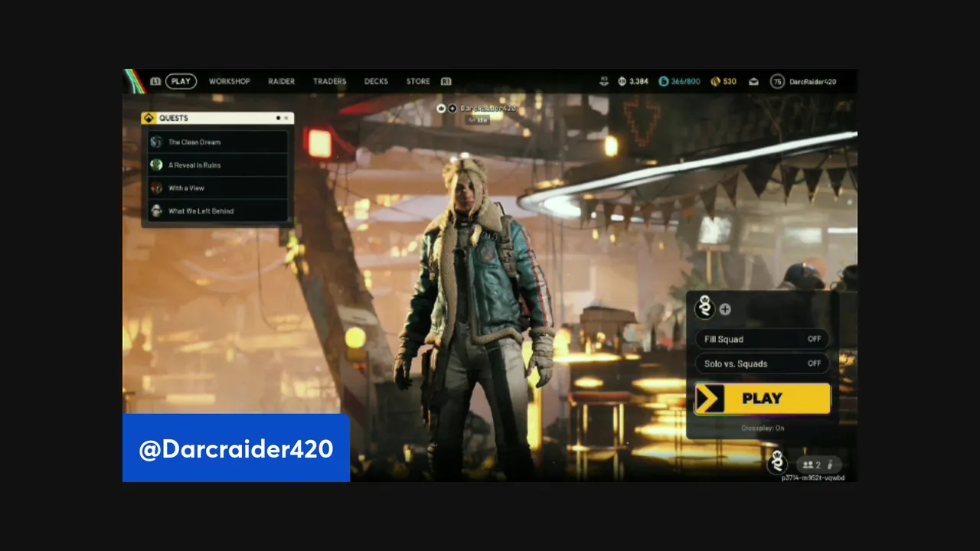Open A Reveal in Ruins quest

(218, 165)
